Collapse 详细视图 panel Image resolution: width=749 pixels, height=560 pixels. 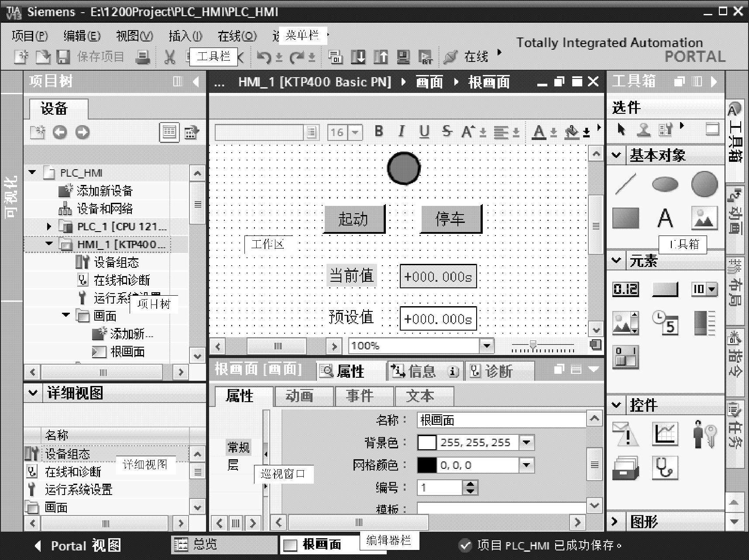pyautogui.click(x=33, y=393)
